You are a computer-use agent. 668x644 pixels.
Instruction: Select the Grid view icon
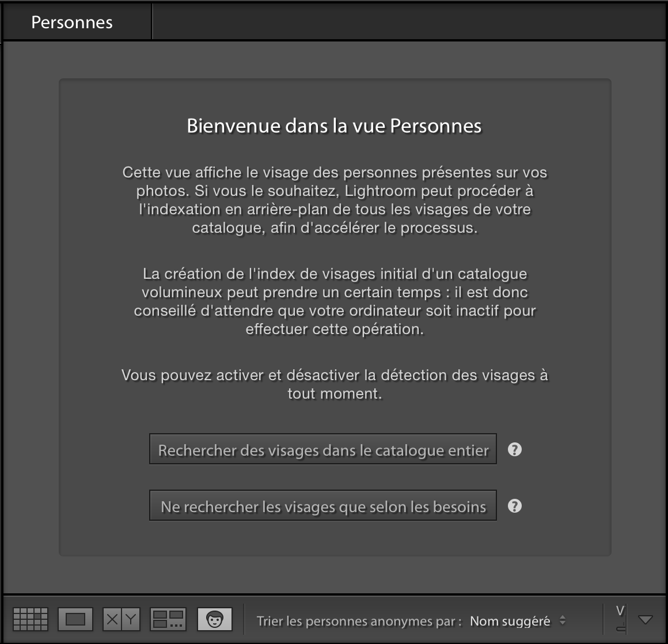(30, 620)
